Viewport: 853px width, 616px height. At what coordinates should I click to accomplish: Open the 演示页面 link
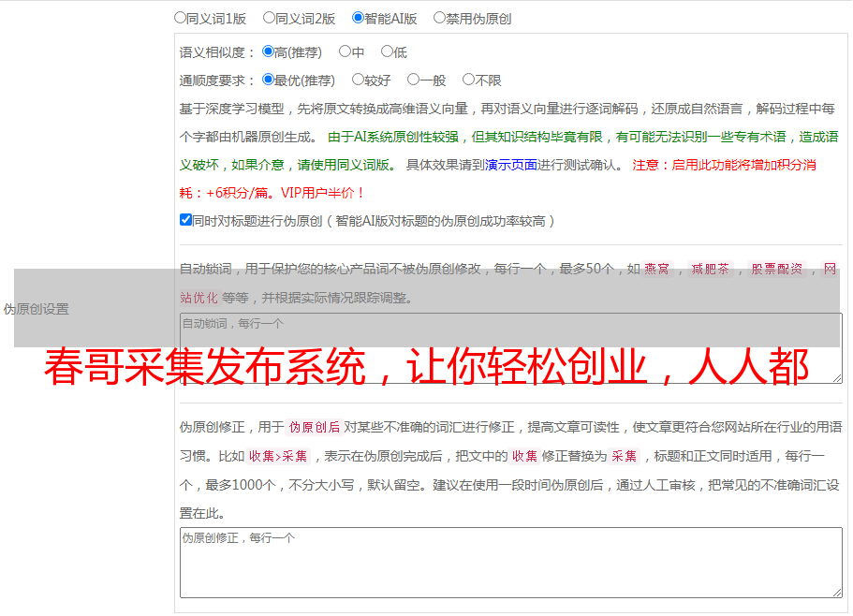511,165
